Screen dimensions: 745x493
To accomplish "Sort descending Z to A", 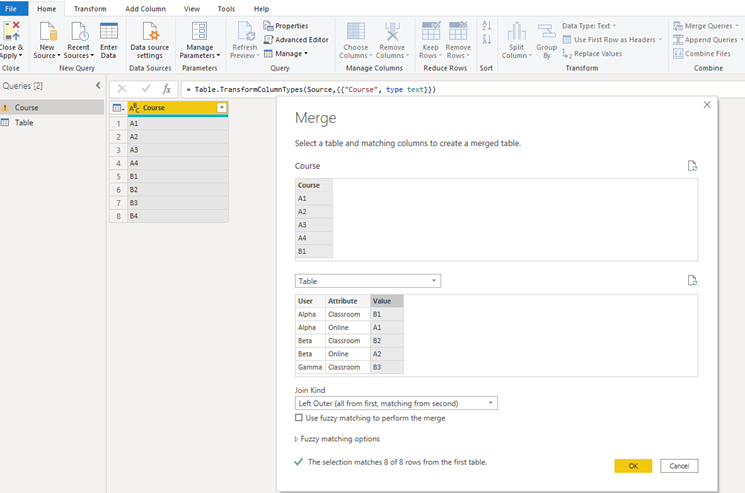I will coord(487,39).
